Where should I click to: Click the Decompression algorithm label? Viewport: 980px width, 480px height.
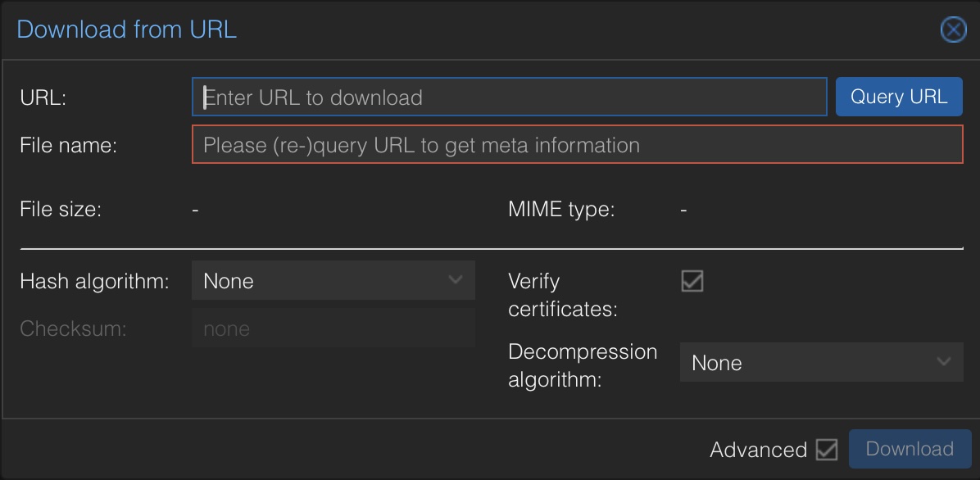click(x=583, y=365)
